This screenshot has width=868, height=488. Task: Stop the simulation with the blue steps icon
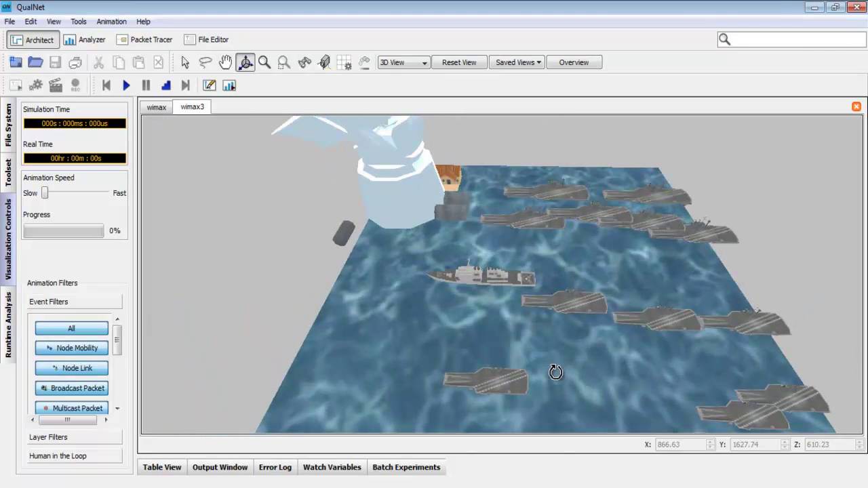(166, 85)
